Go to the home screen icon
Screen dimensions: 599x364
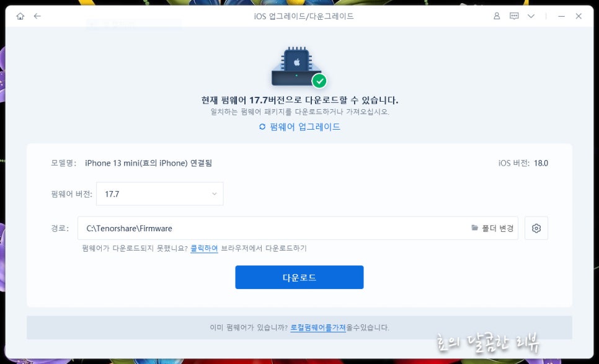point(20,16)
